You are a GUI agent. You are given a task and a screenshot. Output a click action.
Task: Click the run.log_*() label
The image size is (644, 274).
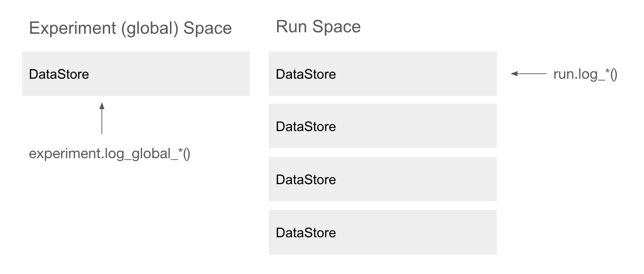point(585,74)
